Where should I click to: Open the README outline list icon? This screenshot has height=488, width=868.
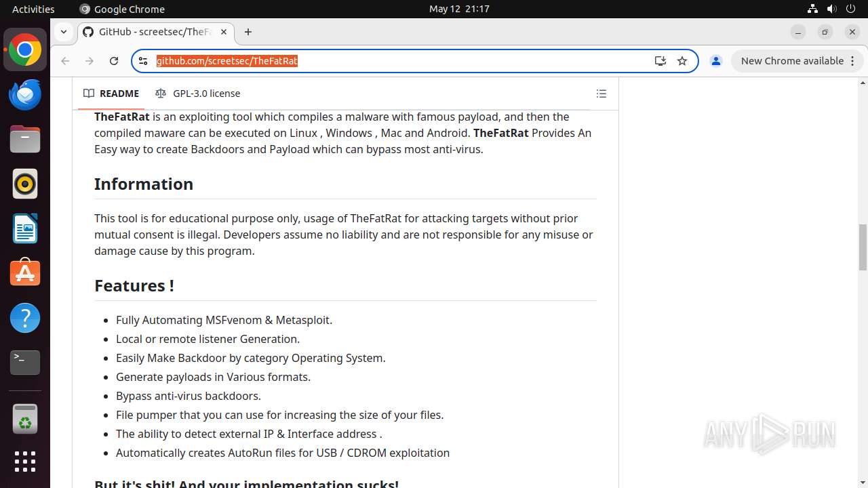(601, 94)
